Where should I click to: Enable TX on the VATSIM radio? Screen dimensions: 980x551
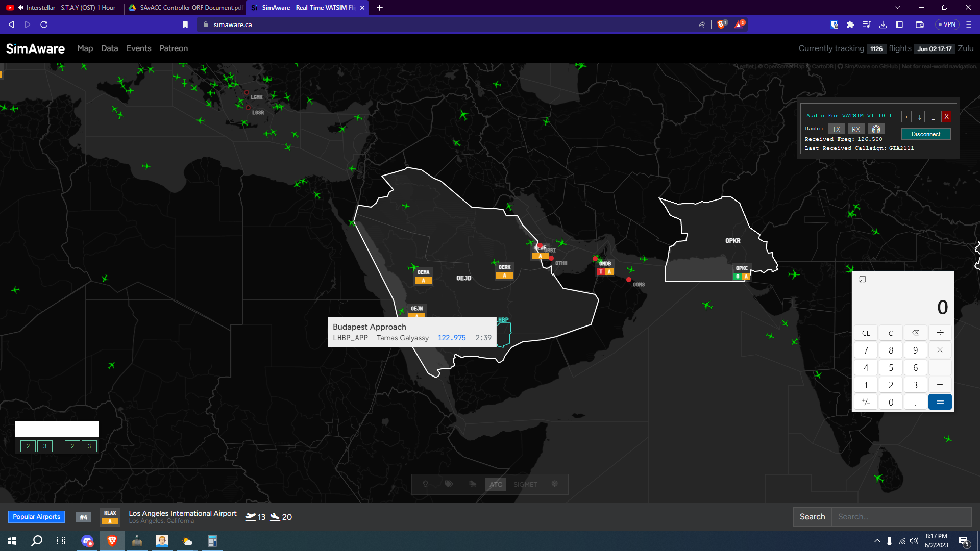tap(836, 129)
